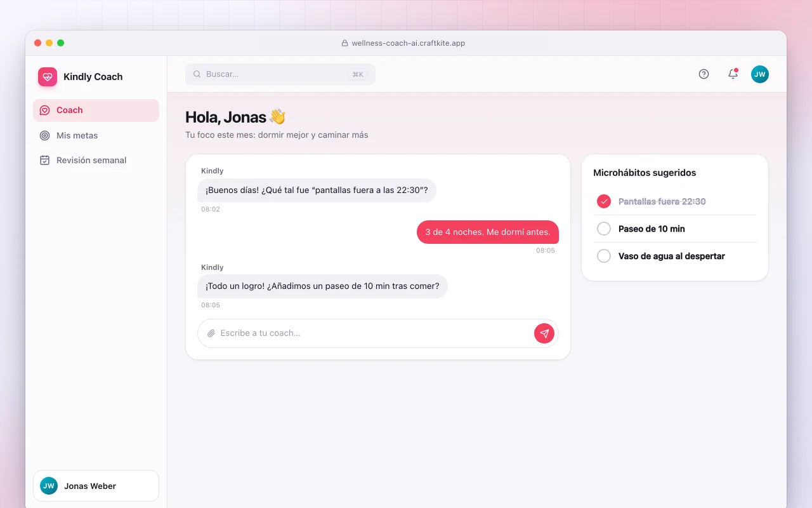812x508 pixels.
Task: Click the Kindly Coach heart logo
Action: tap(48, 77)
